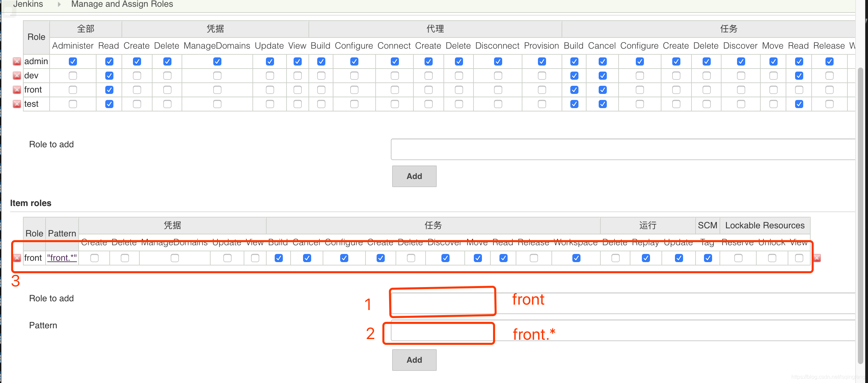868x383 pixels.
Task: Click the vertical page scrollbar
Action: tap(860, 216)
